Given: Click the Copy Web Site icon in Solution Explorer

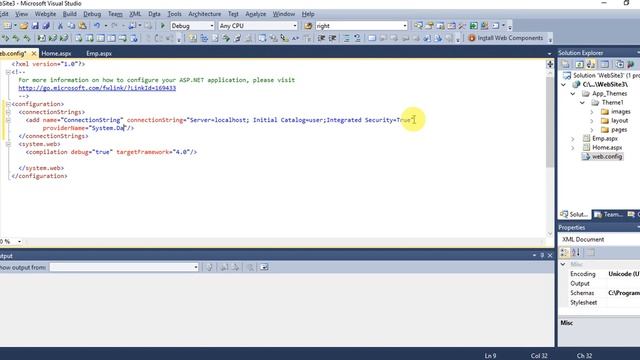Looking at the screenshot, I should point(620,64).
